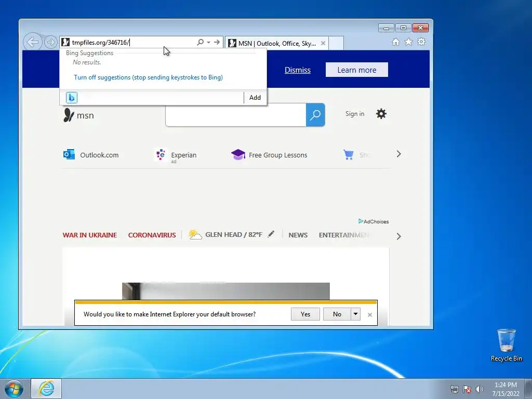Expand news categories with right chevron

(x=398, y=236)
